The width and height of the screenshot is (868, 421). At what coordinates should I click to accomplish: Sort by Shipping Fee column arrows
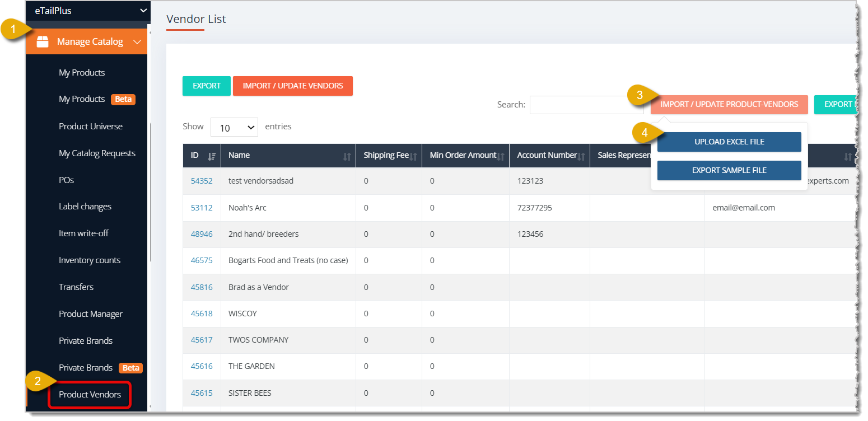pyautogui.click(x=413, y=156)
